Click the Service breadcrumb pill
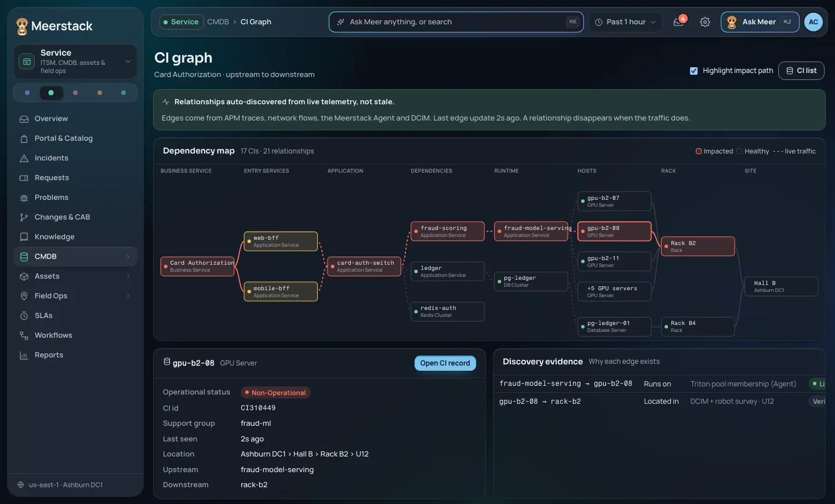Image resolution: width=835 pixels, height=504 pixels. coord(181,22)
